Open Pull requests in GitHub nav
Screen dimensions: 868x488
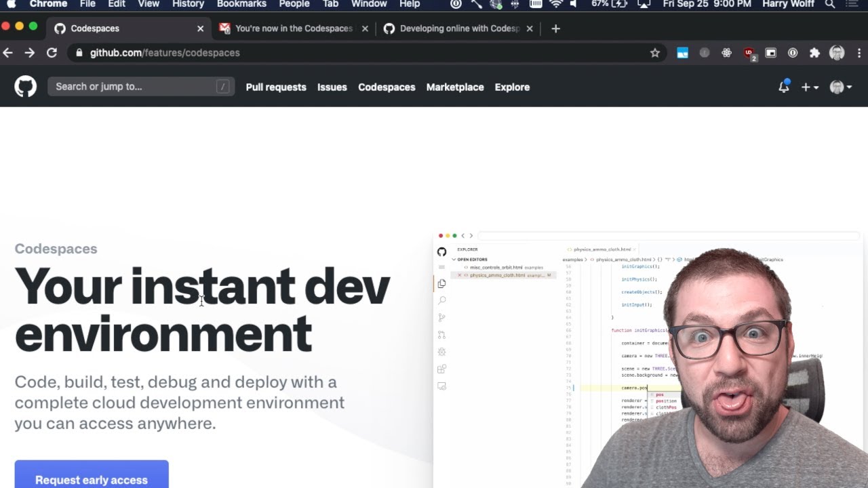(x=276, y=87)
